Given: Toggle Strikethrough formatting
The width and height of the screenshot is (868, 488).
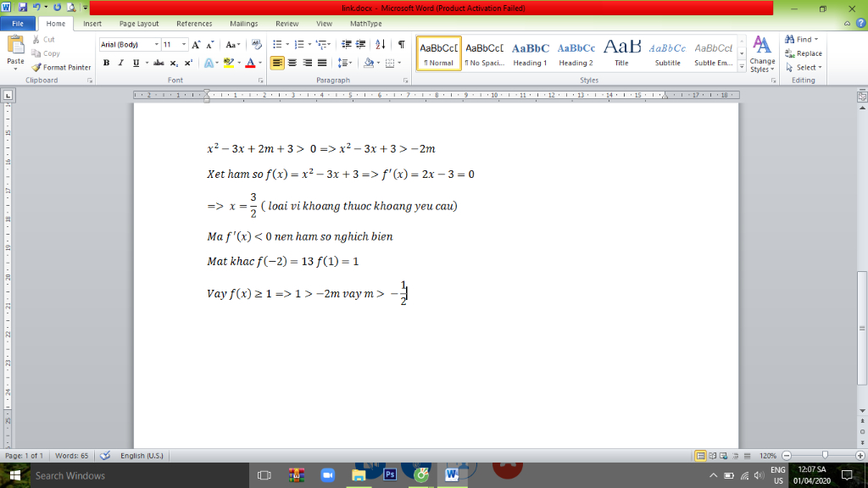Looking at the screenshot, I should [x=159, y=63].
